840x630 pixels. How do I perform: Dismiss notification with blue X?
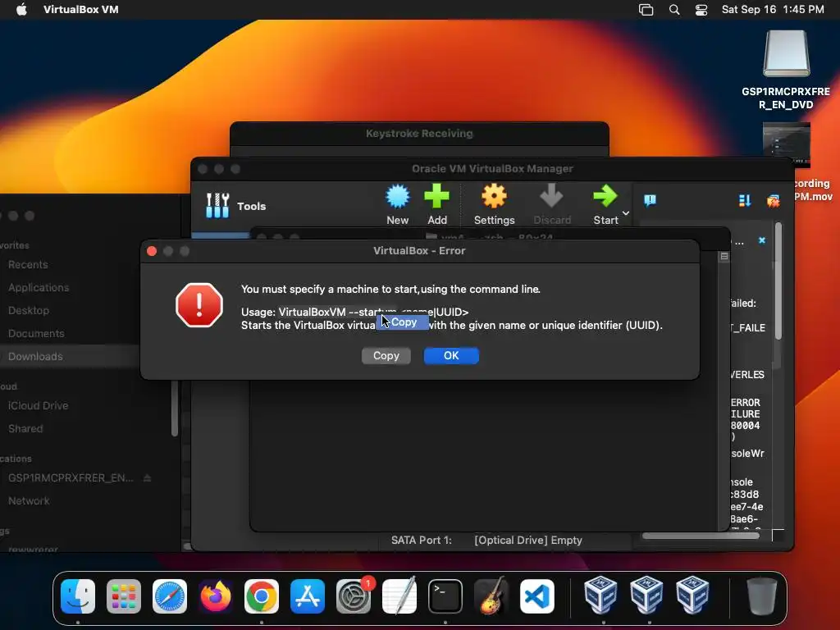click(x=762, y=240)
